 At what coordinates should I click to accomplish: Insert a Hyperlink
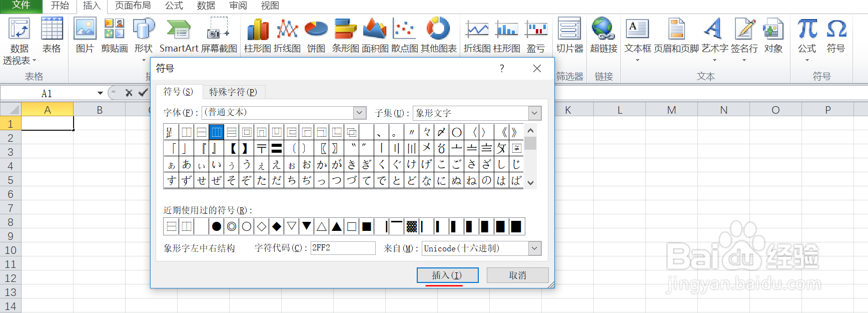pos(604,35)
